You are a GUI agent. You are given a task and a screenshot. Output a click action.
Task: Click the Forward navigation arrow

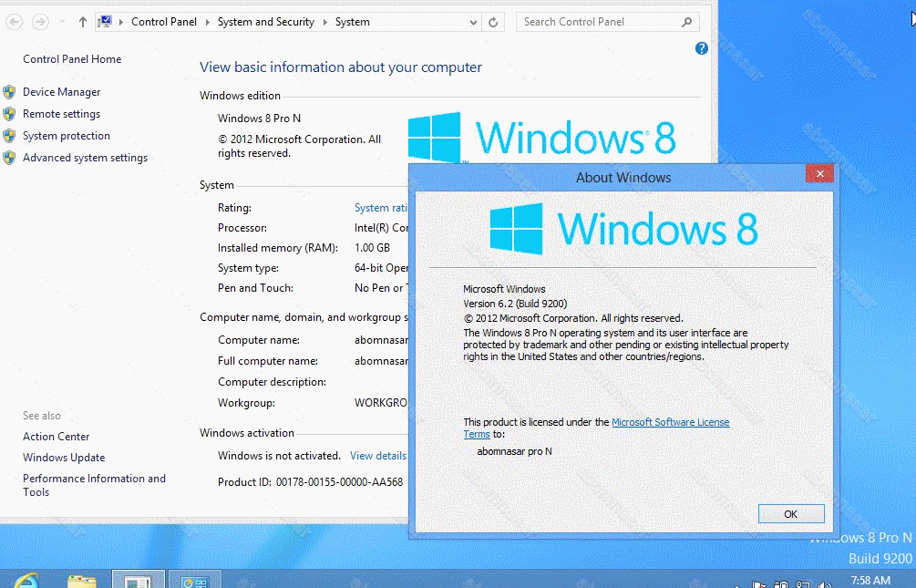click(x=40, y=22)
